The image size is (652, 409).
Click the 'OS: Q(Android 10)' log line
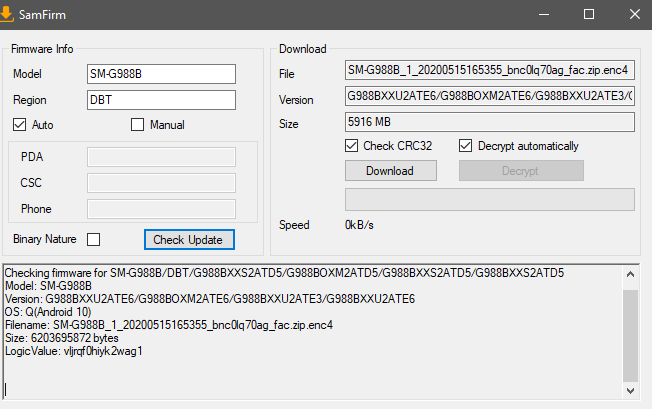click(48, 312)
